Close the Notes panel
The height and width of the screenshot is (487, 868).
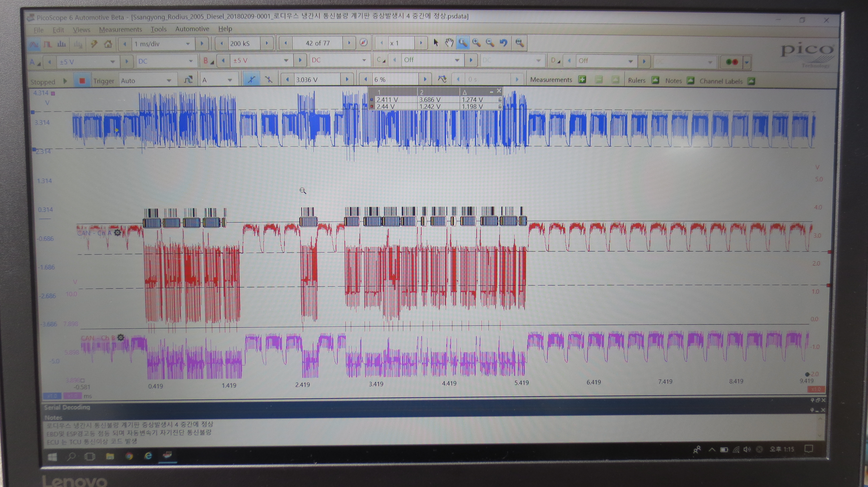pos(823,410)
